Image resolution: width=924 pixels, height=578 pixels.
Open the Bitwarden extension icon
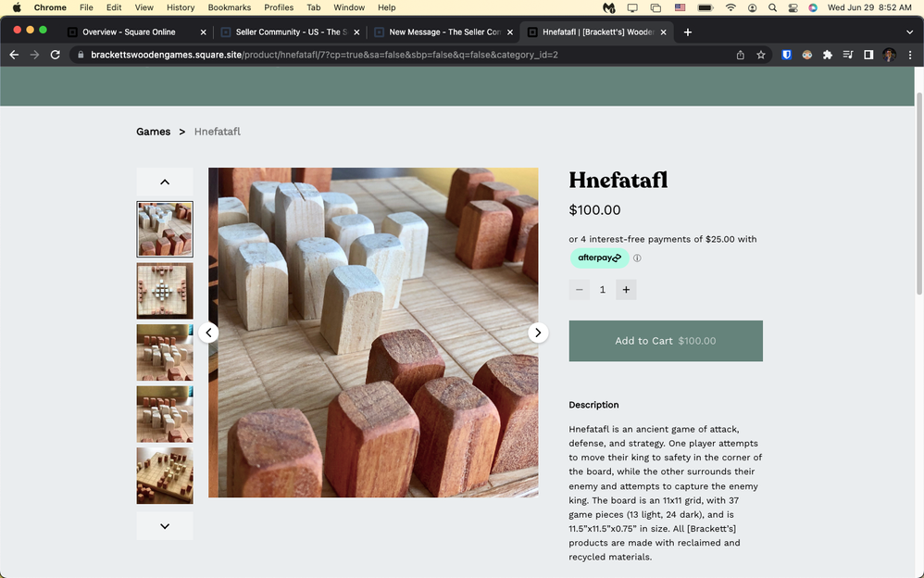point(786,55)
